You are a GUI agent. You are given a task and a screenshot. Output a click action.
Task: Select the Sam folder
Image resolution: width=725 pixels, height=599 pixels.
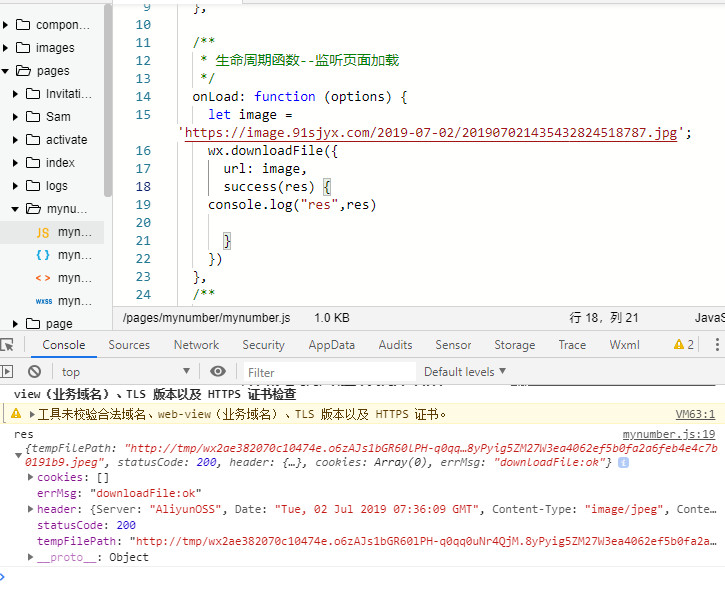click(58, 117)
